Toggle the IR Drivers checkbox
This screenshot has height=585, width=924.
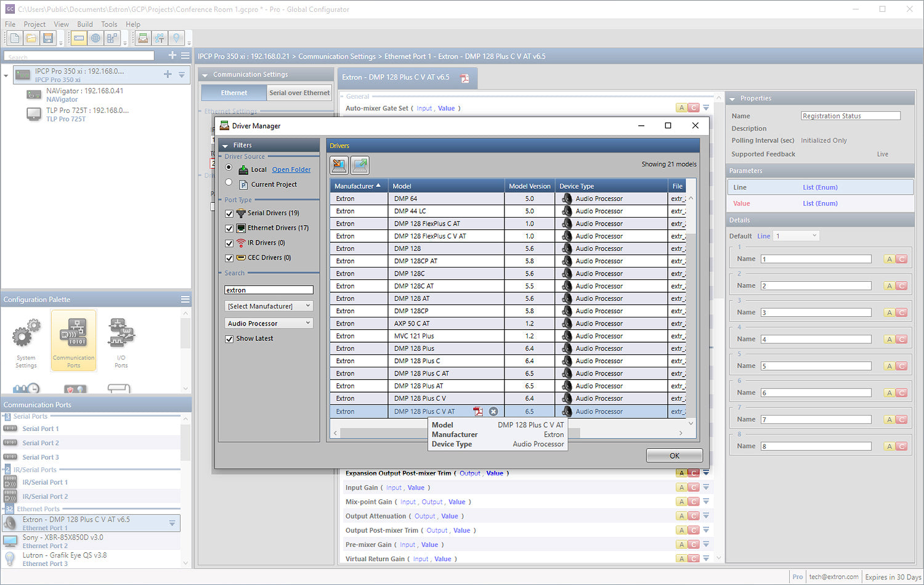tap(229, 243)
